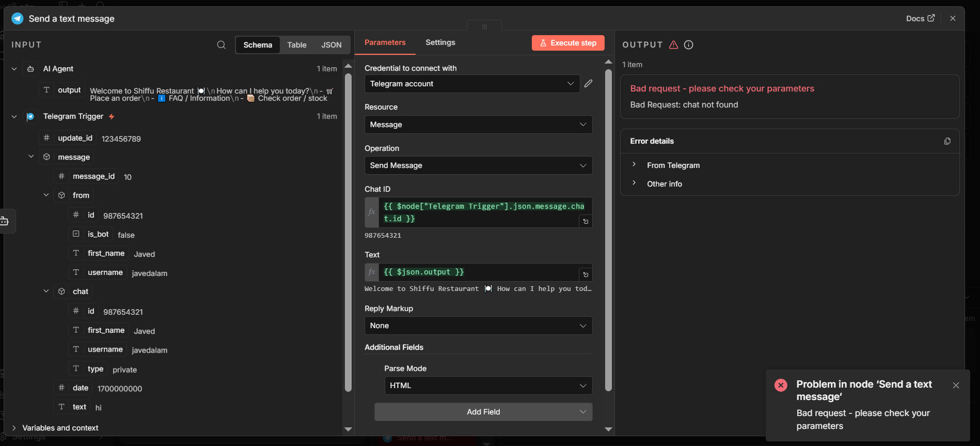This screenshot has width=980, height=446.
Task: Select the Parameters tab
Action: (385, 42)
